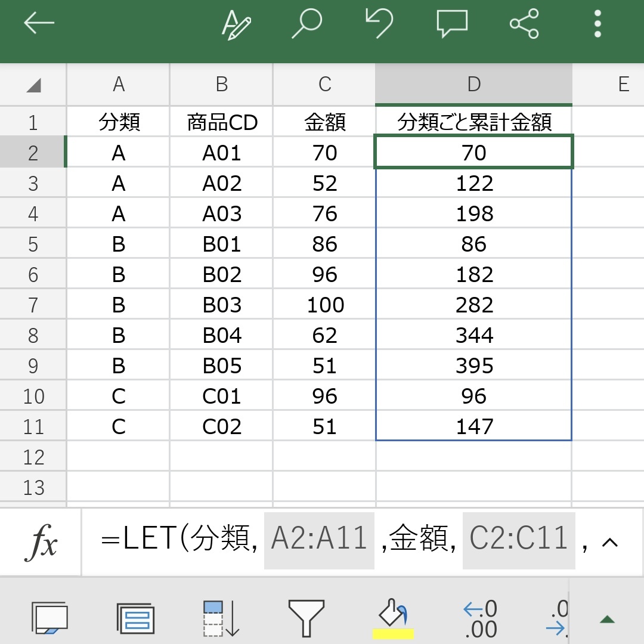Tap the stacked sheets view icon
This screenshot has height=644, width=644.
click(135, 618)
